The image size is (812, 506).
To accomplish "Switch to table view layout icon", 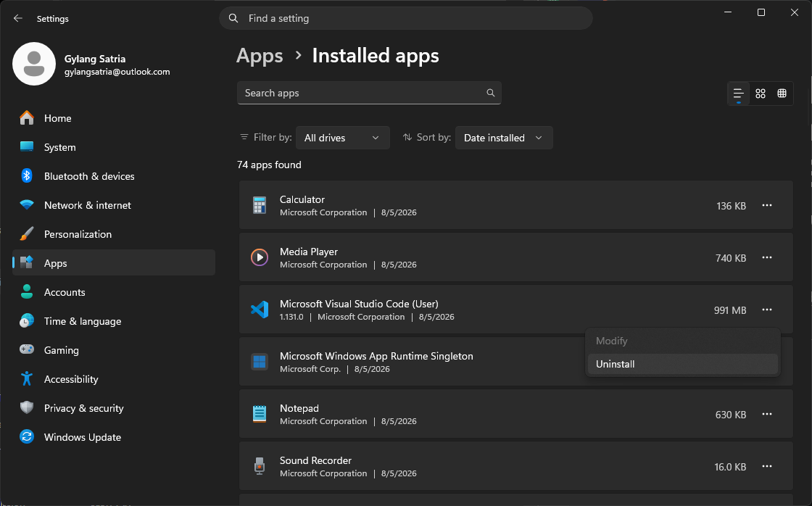I will pos(782,94).
